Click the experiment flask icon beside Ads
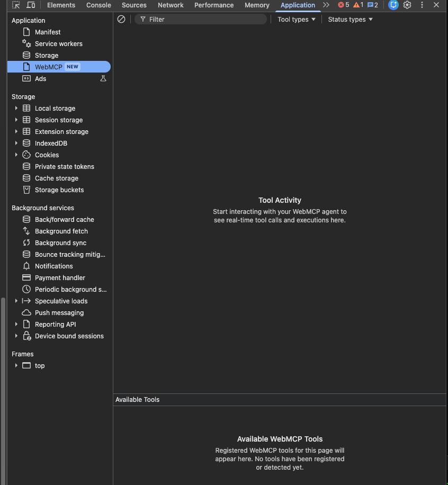The height and width of the screenshot is (485, 448). point(103,78)
